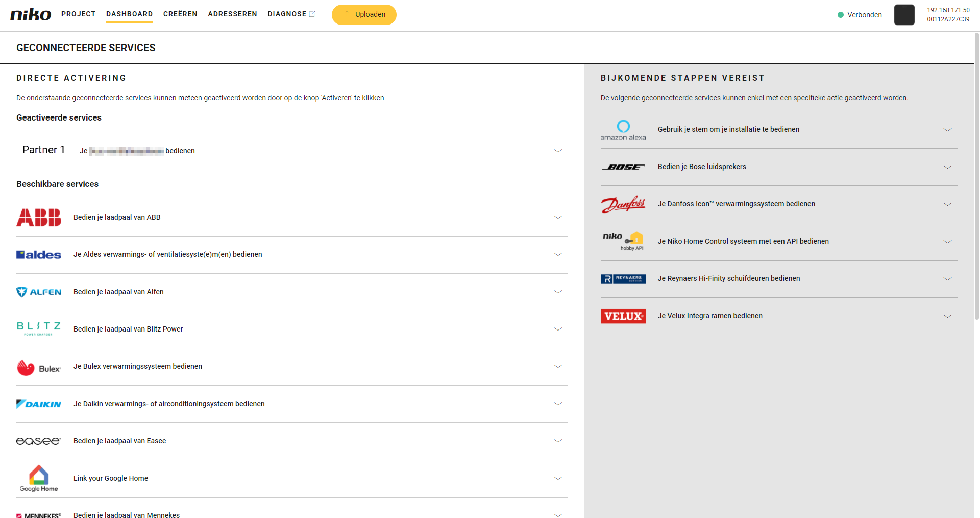Click the Bulex logo
The image size is (980, 518).
tap(39, 367)
